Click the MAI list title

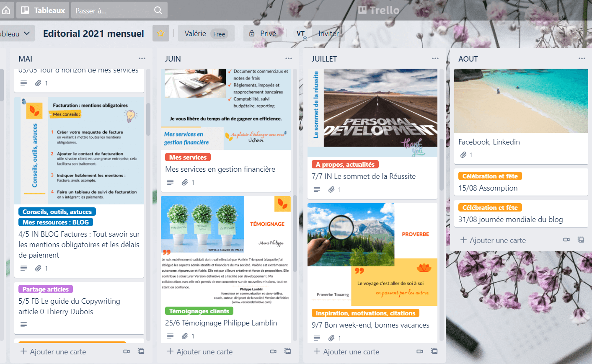tap(26, 59)
